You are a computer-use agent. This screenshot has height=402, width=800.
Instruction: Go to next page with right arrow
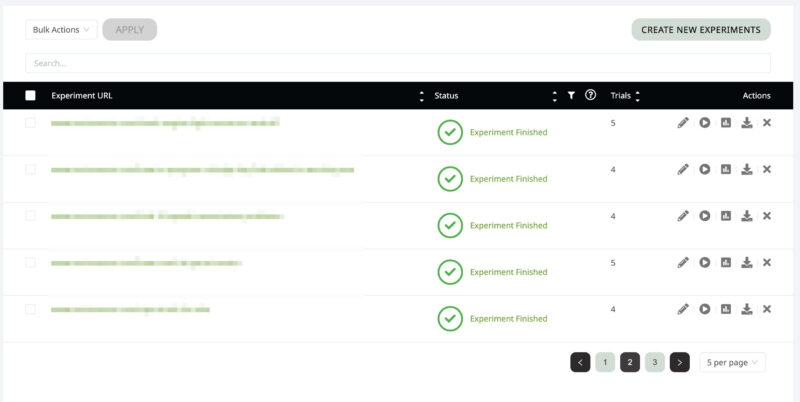679,362
